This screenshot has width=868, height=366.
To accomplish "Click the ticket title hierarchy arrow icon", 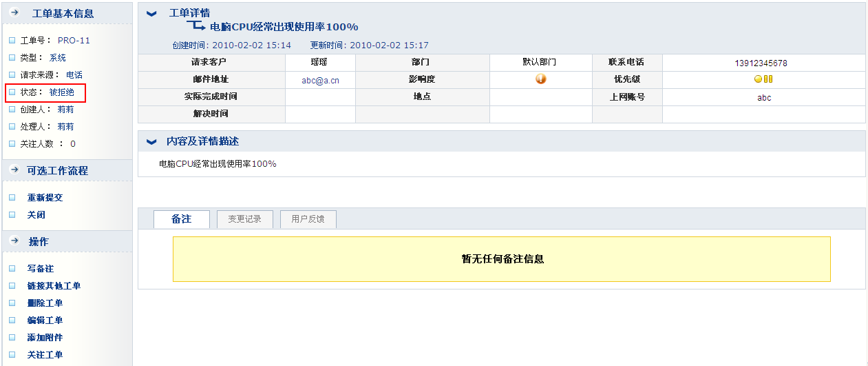I will [x=196, y=26].
